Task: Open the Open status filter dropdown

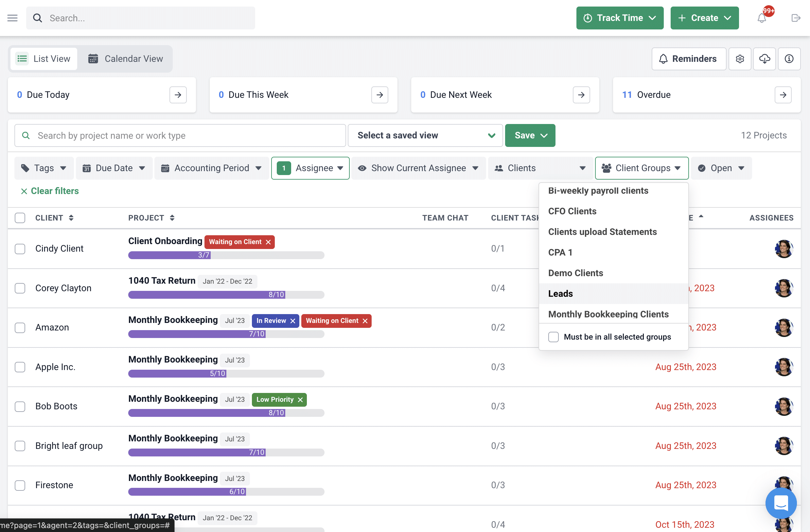Action: tap(721, 168)
